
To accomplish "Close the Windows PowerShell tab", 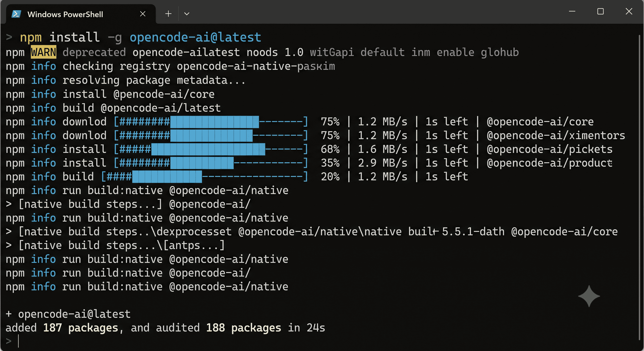I will (143, 14).
